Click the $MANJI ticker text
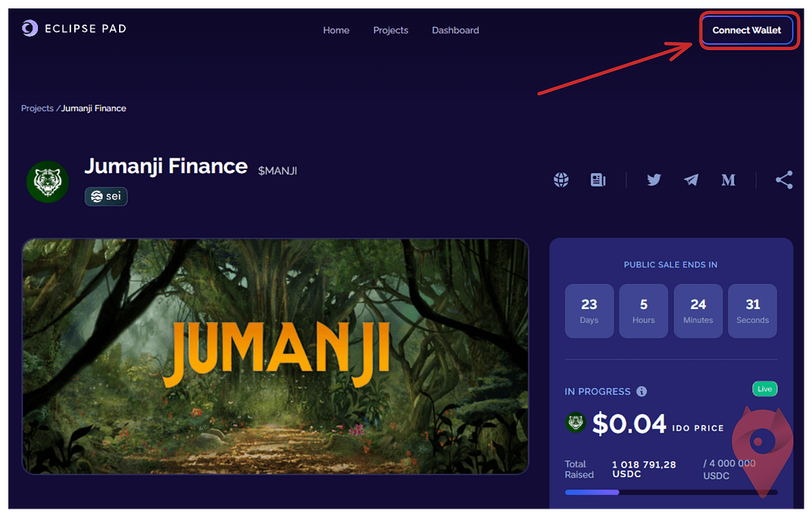Image resolution: width=812 pixels, height=517 pixels. [x=278, y=171]
